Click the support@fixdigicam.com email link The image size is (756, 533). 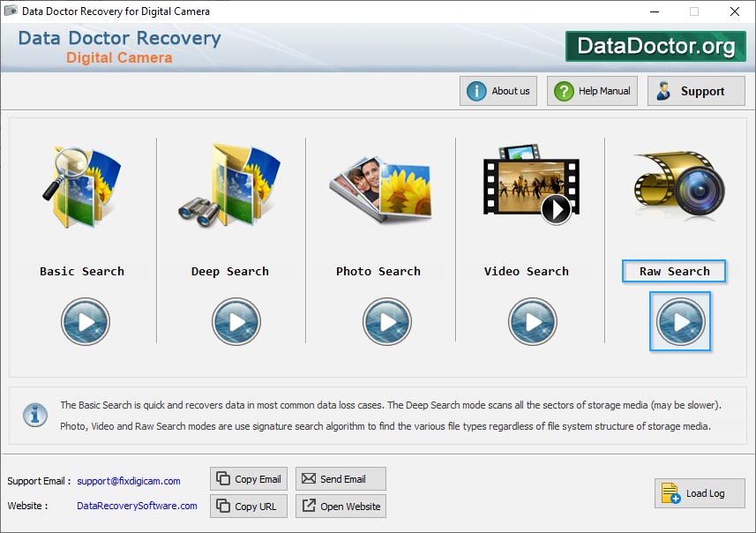coord(129,481)
